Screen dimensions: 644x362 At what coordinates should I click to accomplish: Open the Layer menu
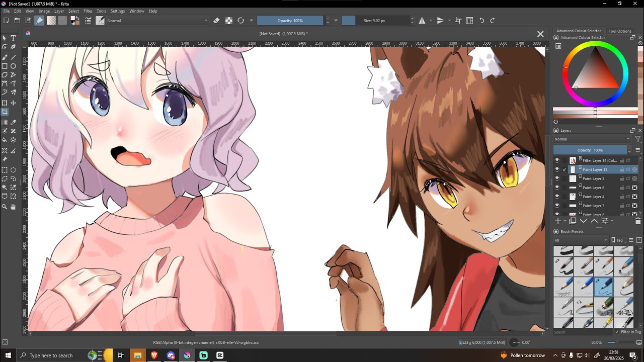click(59, 11)
